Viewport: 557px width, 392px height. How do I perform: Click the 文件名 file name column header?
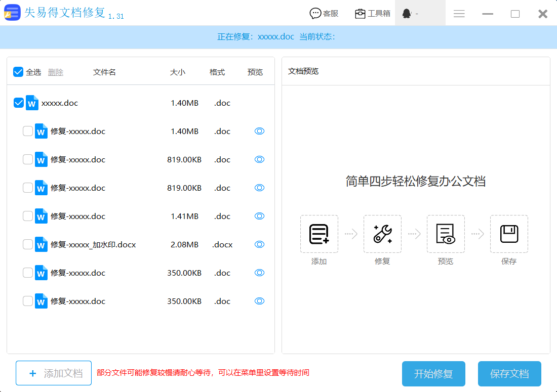[104, 72]
